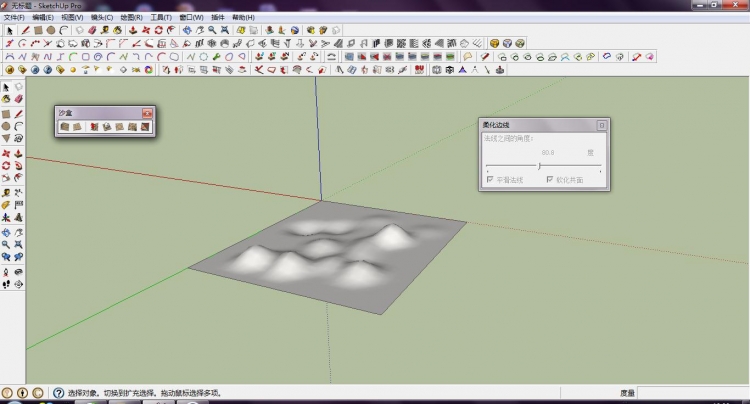Open the 帮助(H) help menu

[x=243, y=17]
